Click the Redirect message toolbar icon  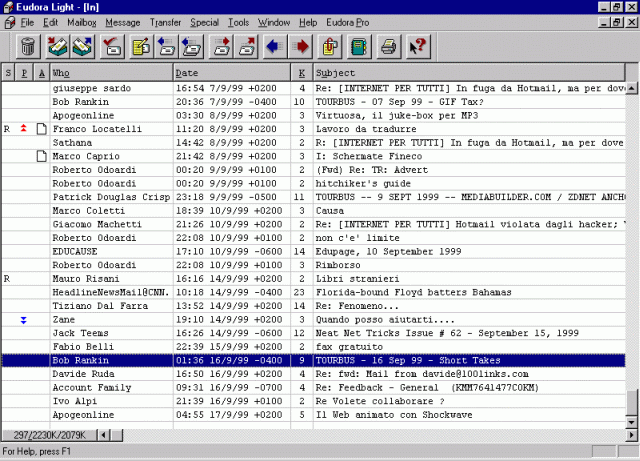coord(247,47)
